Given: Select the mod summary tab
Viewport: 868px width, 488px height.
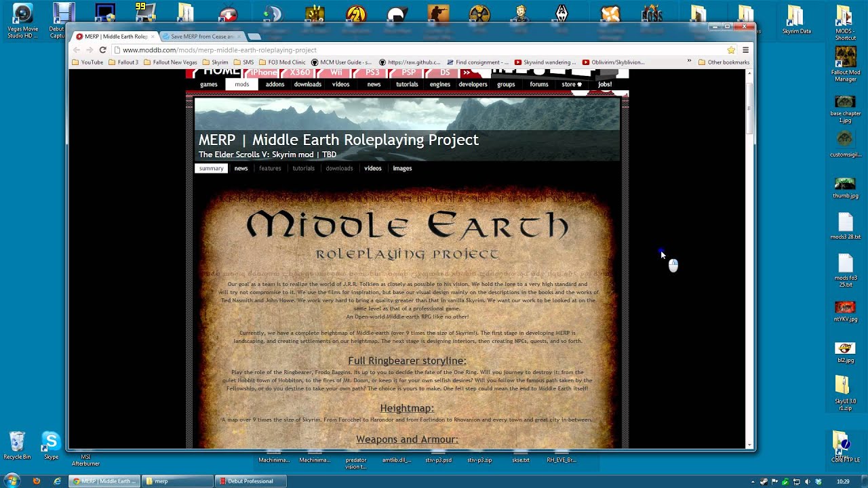Looking at the screenshot, I should tap(211, 168).
